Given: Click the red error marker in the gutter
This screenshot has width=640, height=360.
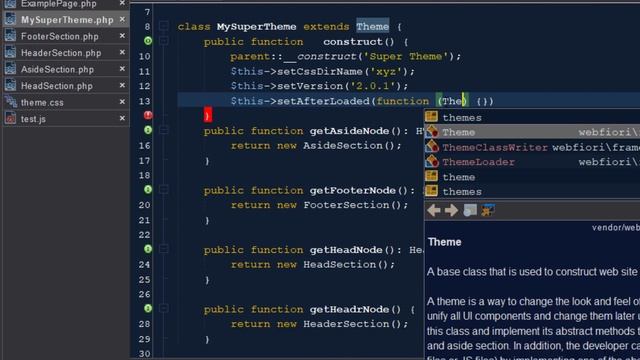Looking at the screenshot, I should point(148,116).
